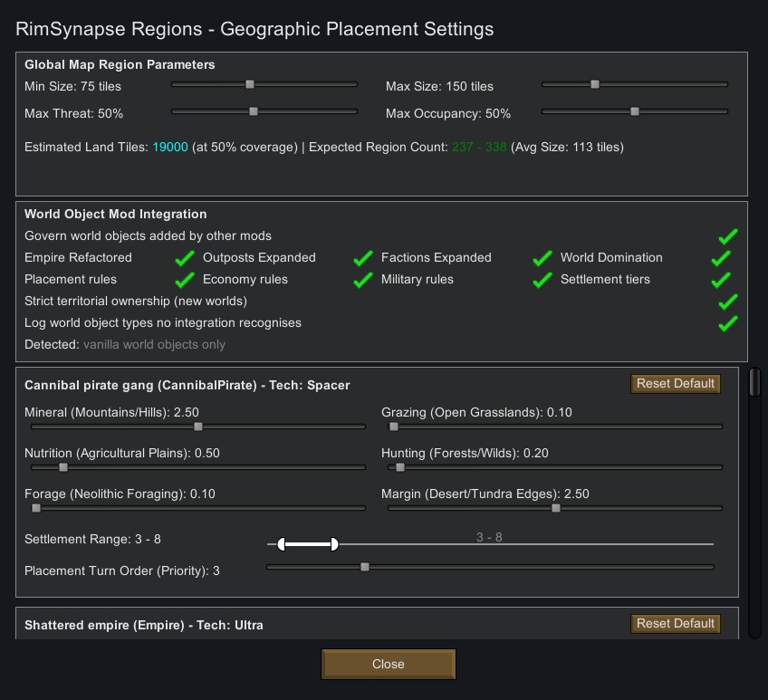Toggle Placement rules checkmark
This screenshot has width=768, height=700.
tap(185, 280)
